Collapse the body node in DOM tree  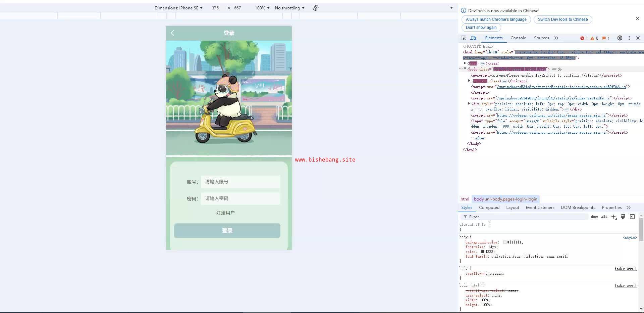(x=465, y=69)
